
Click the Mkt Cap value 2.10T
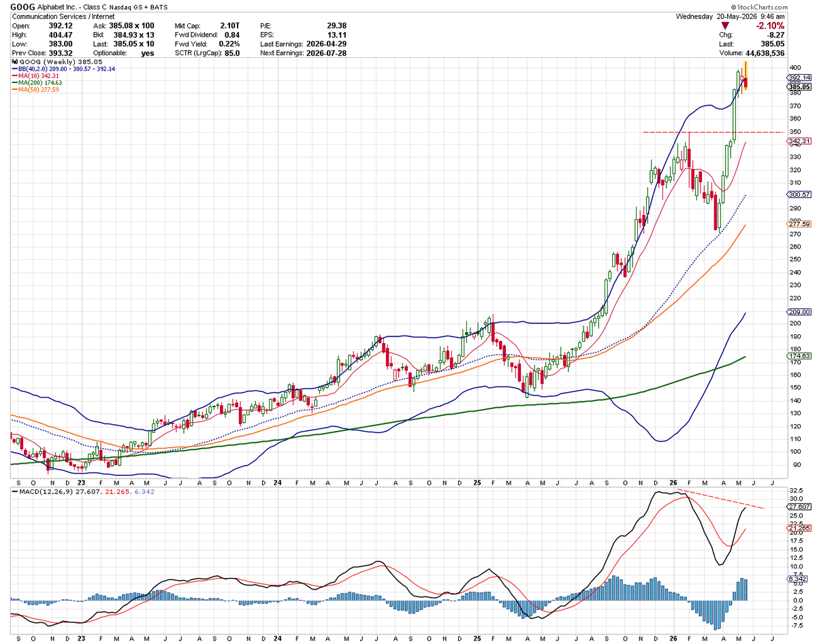click(231, 25)
